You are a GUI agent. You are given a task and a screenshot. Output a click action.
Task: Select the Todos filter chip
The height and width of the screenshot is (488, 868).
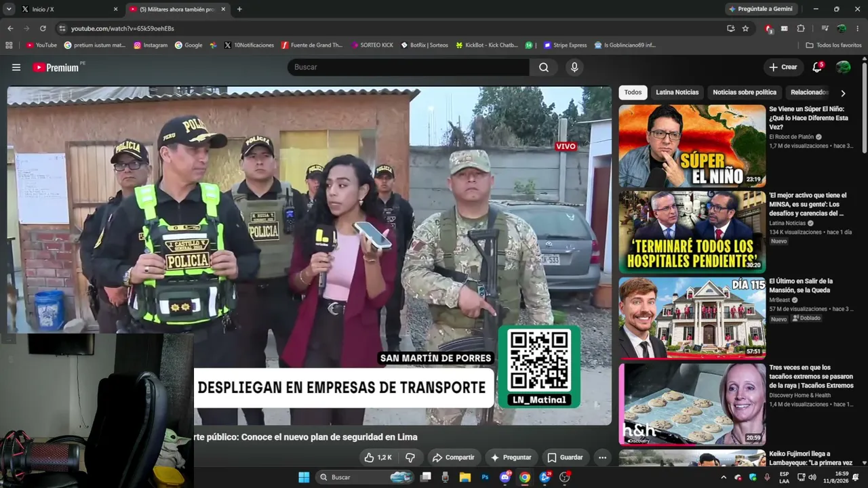coord(633,92)
